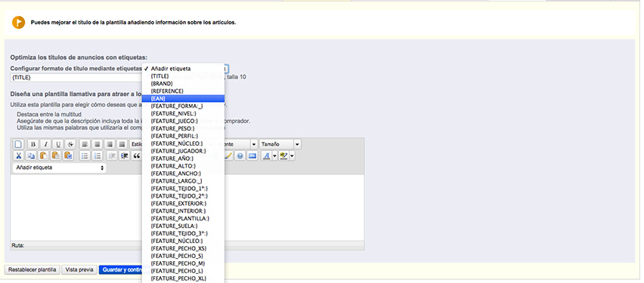Pick {FEATURE_FORMA:_} from the list
The height and width of the screenshot is (283, 644).
tap(183, 106)
